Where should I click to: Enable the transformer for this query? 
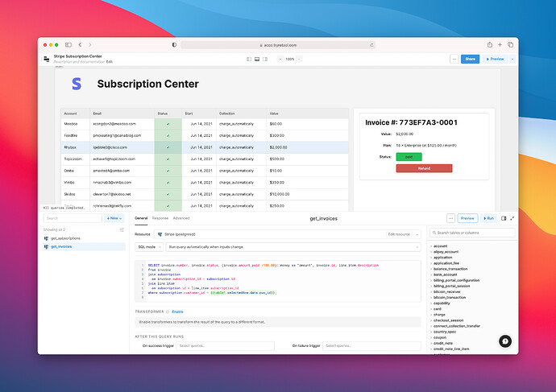click(177, 311)
